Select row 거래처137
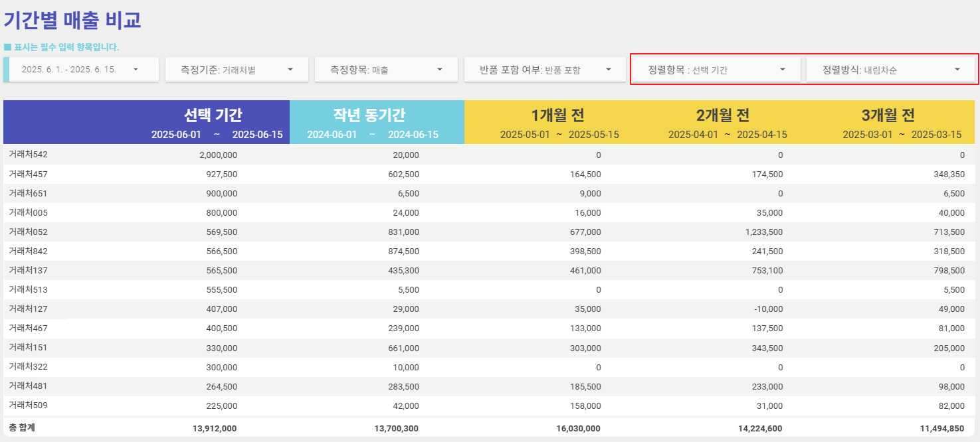Image resolution: width=980 pixels, height=442 pixels. pos(489,270)
